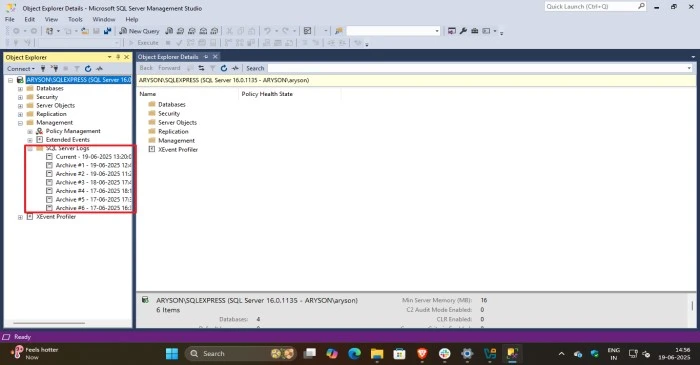Click the Toolbox icon in the main toolbar
700x365 pixels.
(475, 31)
